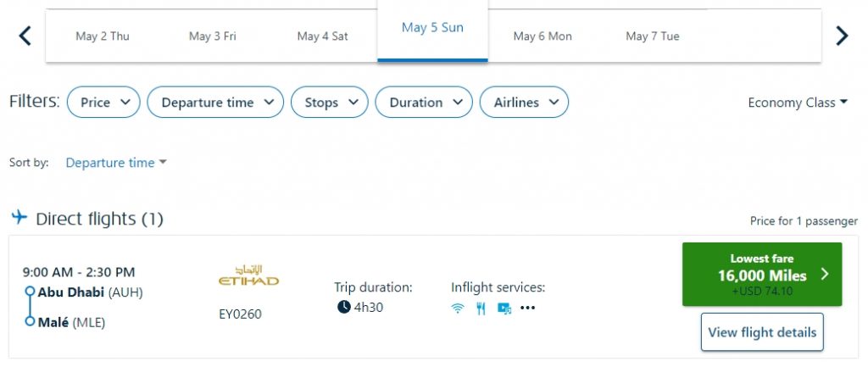Select the 16,000 Miles lowest fare

762,274
